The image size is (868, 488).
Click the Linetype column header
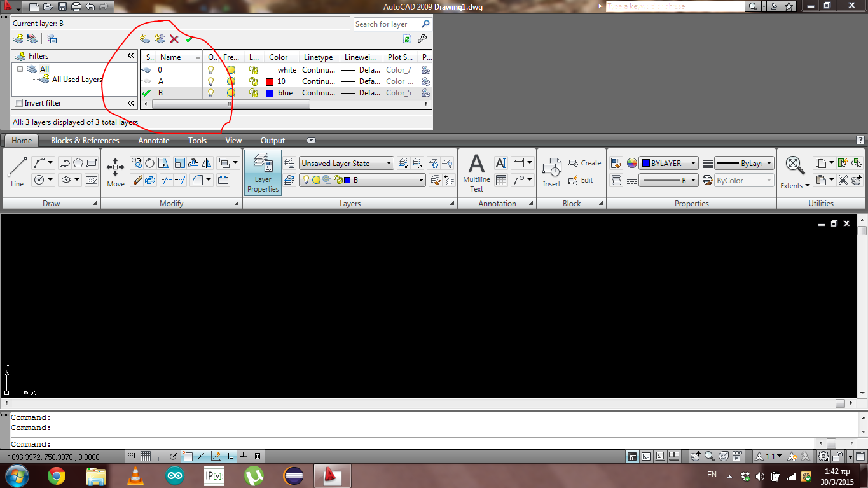coord(319,57)
